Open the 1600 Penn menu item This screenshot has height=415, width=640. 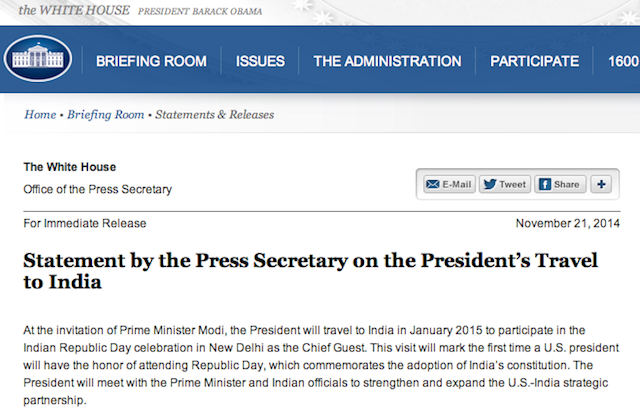pyautogui.click(x=624, y=61)
